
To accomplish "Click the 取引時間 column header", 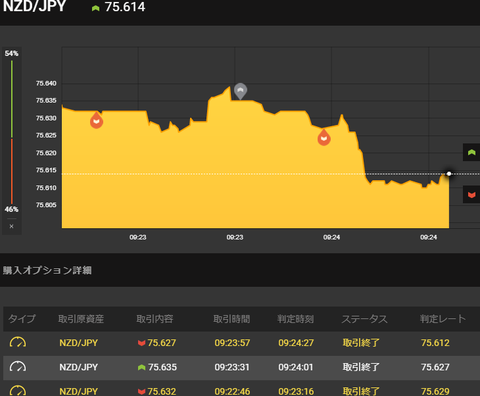I will 232,319.
